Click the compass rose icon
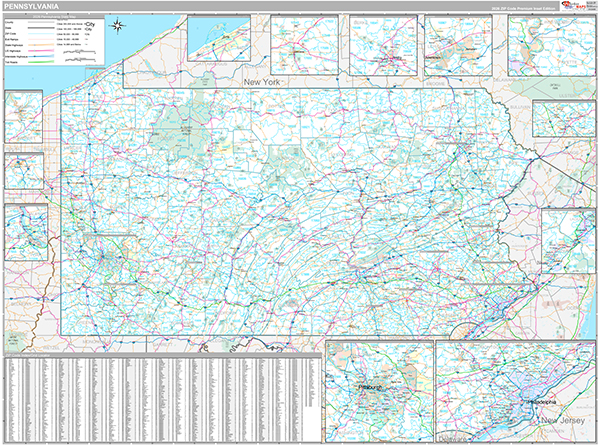 point(118,26)
